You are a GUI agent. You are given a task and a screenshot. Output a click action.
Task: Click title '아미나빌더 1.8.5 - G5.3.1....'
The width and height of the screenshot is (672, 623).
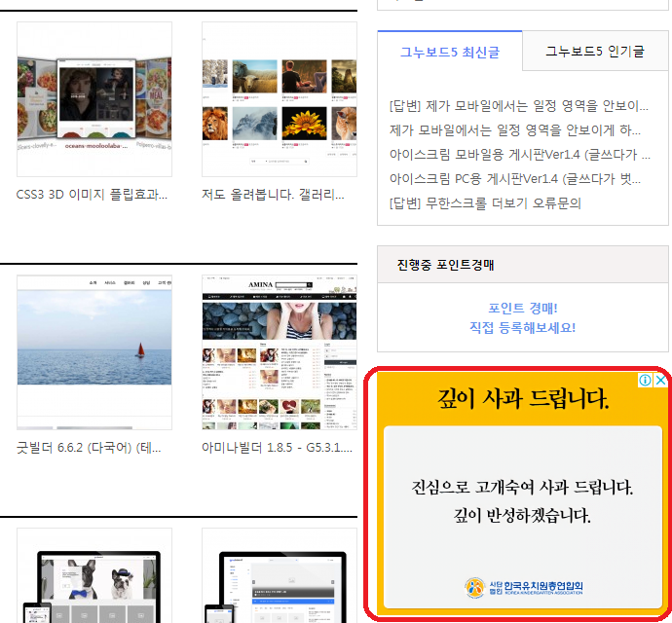pyautogui.click(x=277, y=448)
